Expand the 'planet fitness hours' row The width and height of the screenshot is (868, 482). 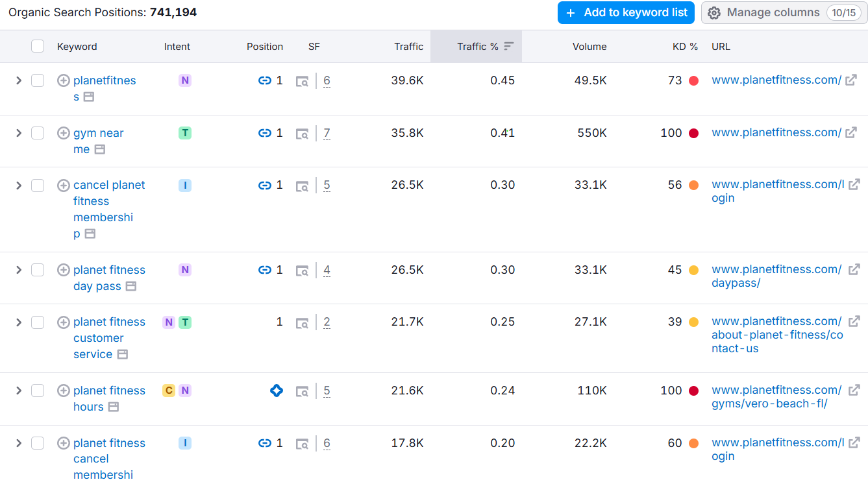(x=19, y=391)
